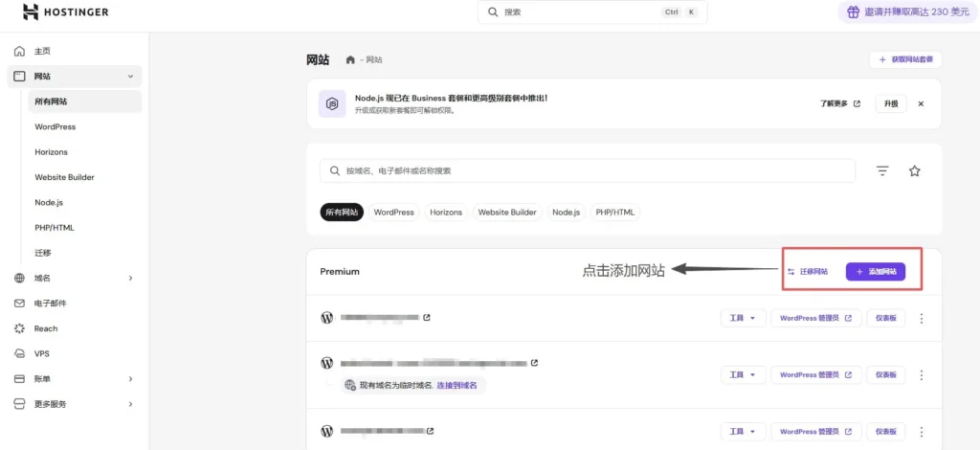The height and width of the screenshot is (450, 980).
Task: Open 仪表板 for first website
Action: [885, 318]
